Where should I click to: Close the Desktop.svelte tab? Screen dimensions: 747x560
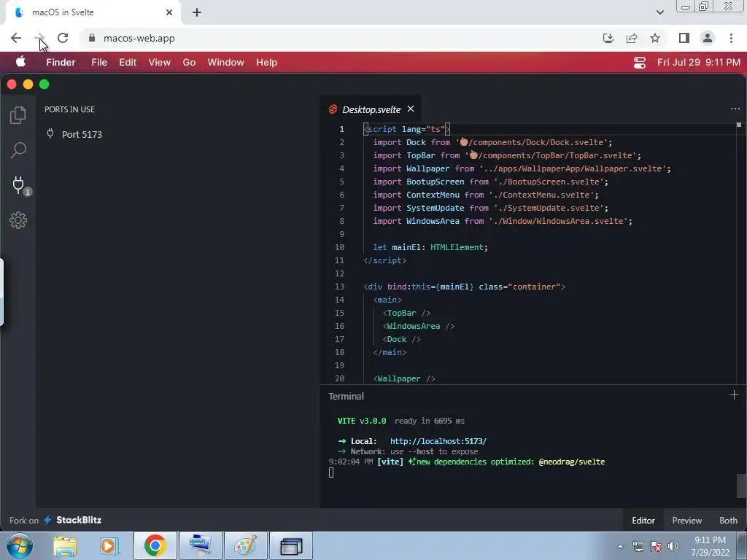pyautogui.click(x=411, y=109)
